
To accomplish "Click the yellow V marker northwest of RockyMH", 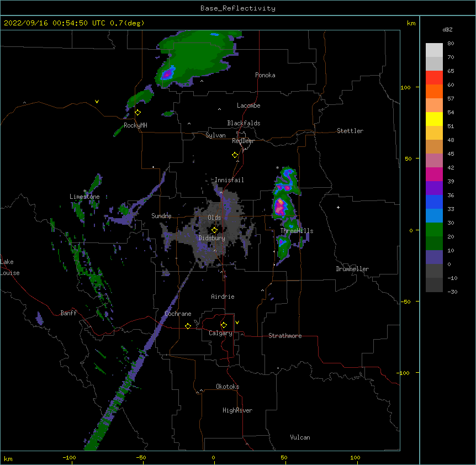I will (x=97, y=102).
